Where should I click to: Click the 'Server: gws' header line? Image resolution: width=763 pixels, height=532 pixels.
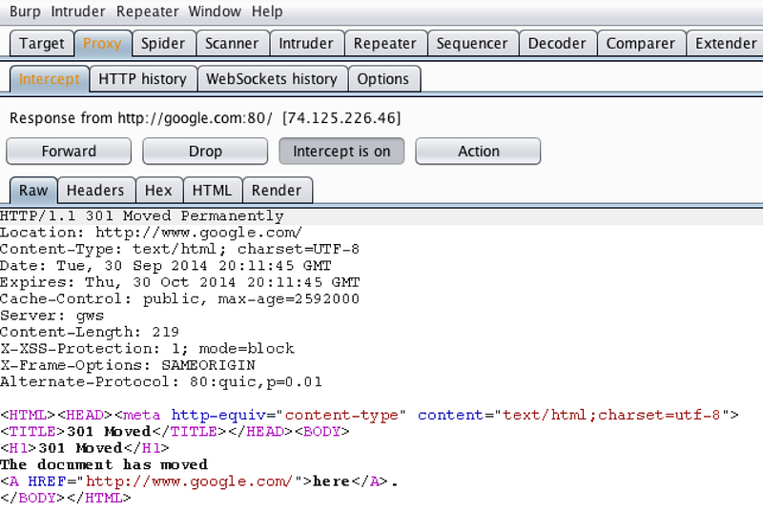52,316
